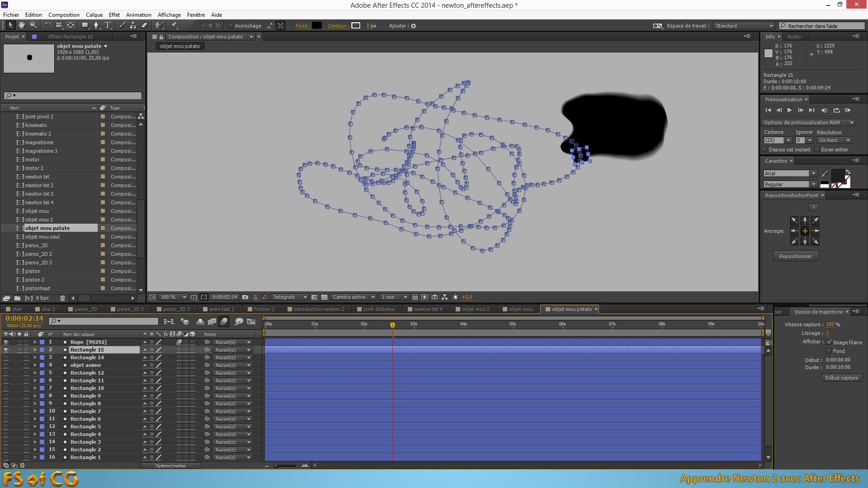The width and height of the screenshot is (868, 488).
Task: Select the Pen tool
Action: (x=96, y=25)
